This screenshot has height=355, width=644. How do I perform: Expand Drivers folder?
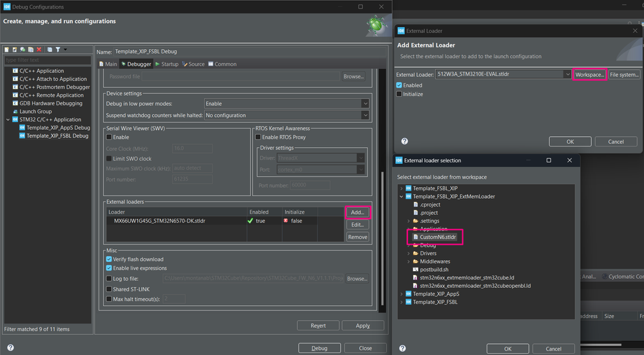(408, 254)
